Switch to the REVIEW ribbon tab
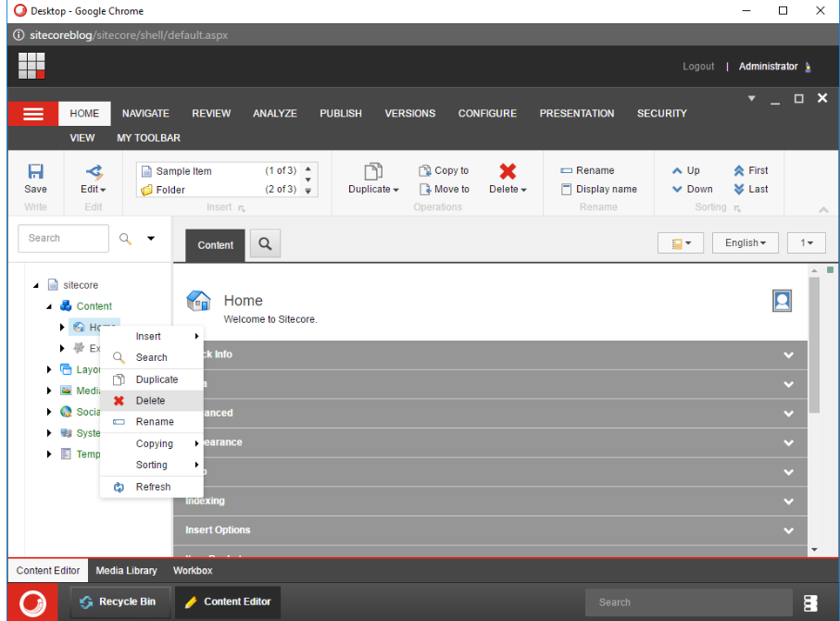This screenshot has width=840, height=621. pos(211,114)
